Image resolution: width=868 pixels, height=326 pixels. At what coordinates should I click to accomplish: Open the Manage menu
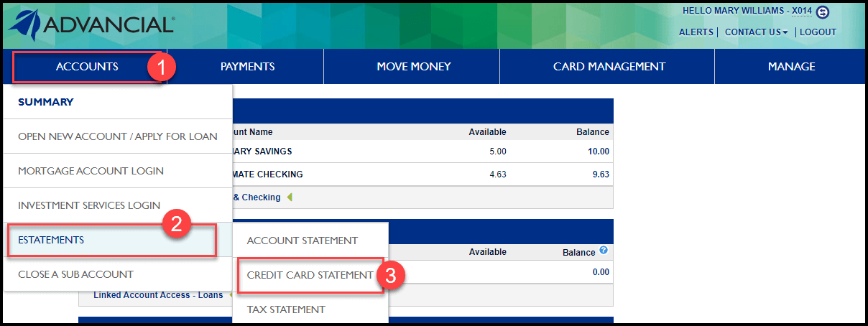click(x=791, y=67)
